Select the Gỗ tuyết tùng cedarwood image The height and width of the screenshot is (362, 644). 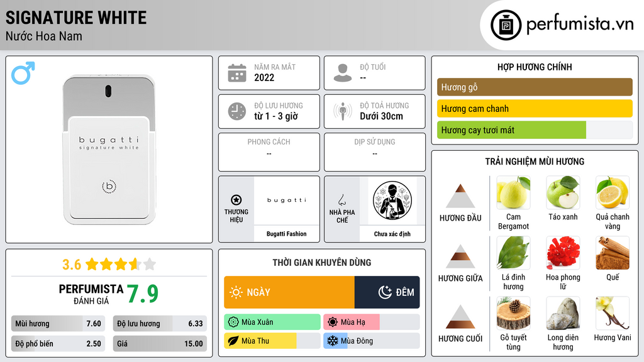pos(513,313)
